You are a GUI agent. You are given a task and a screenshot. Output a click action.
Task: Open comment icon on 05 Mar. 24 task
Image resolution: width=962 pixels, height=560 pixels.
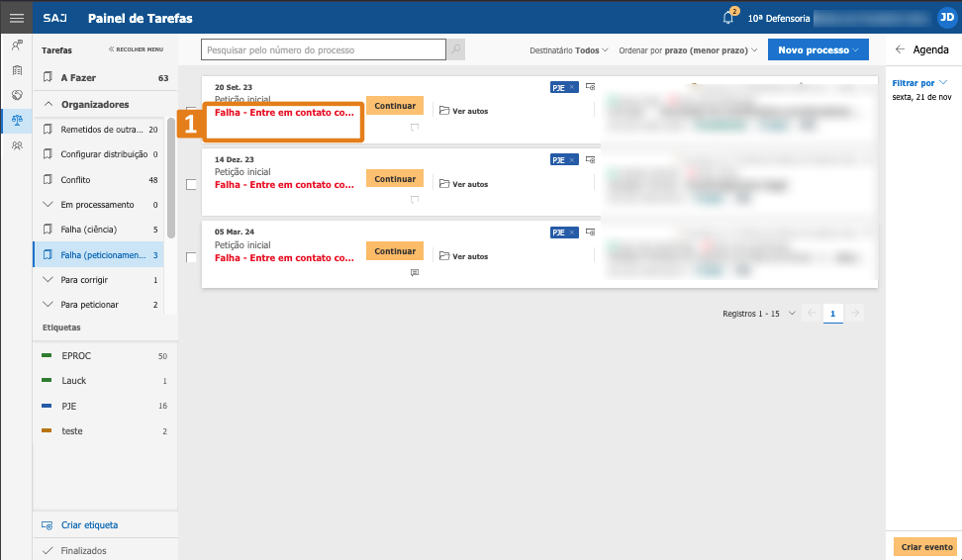point(415,272)
